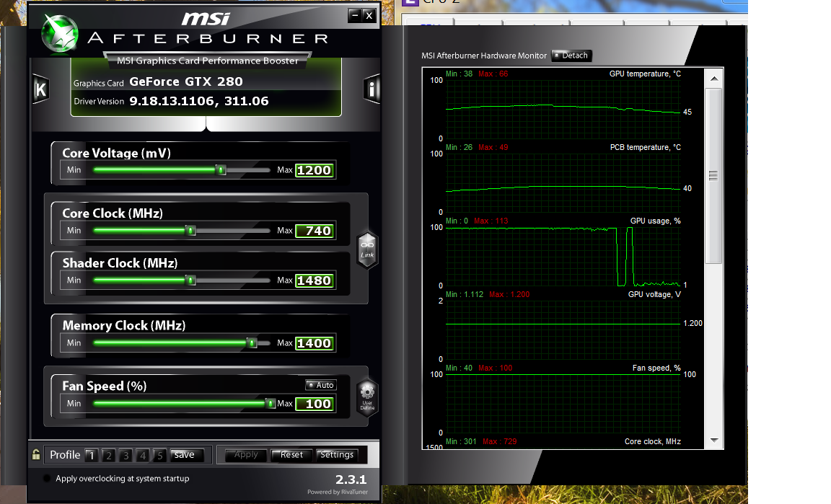Adjust the Core Voltage slider handle

pos(221,170)
